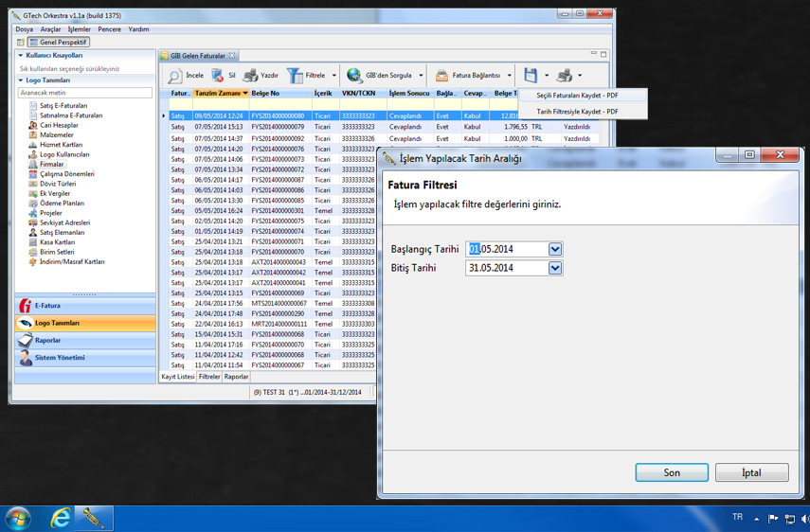Viewport: 810px width, 532px height.
Task: Open the Windows Start button
Action: (18, 519)
